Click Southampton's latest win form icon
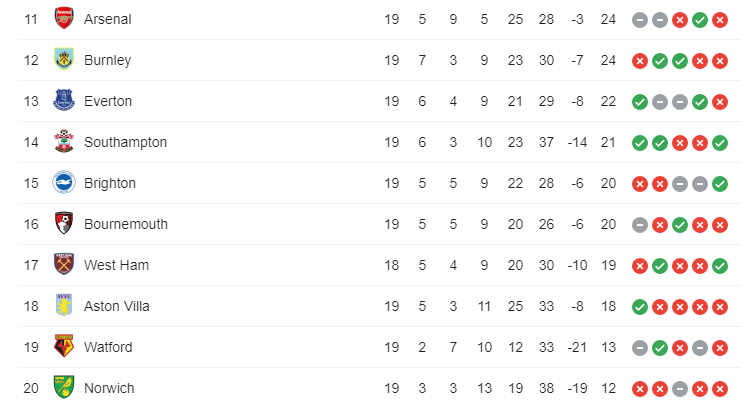Image resolution: width=741 pixels, height=419 pixels. point(720,143)
